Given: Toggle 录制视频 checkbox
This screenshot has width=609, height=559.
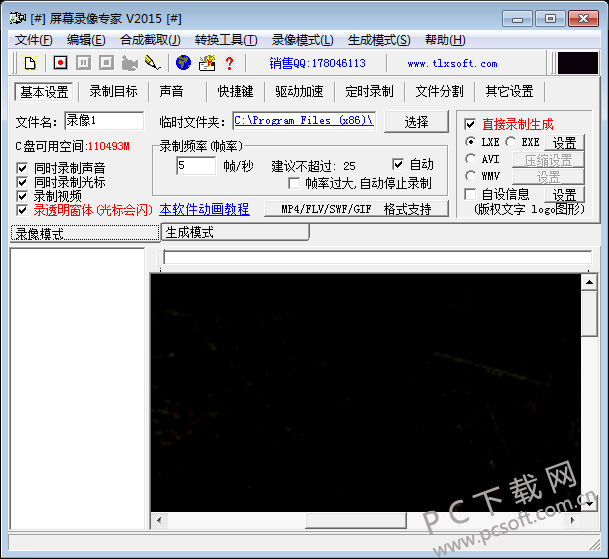Looking at the screenshot, I should tap(22, 196).
